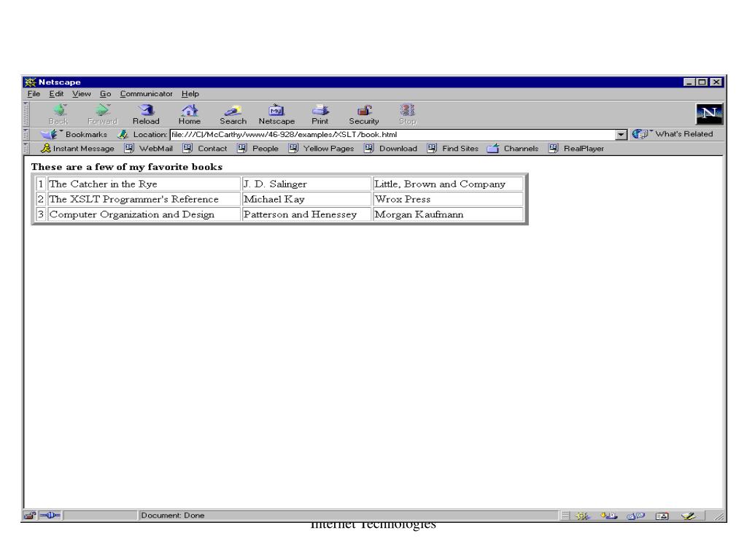Open Instant Message

pos(77,149)
